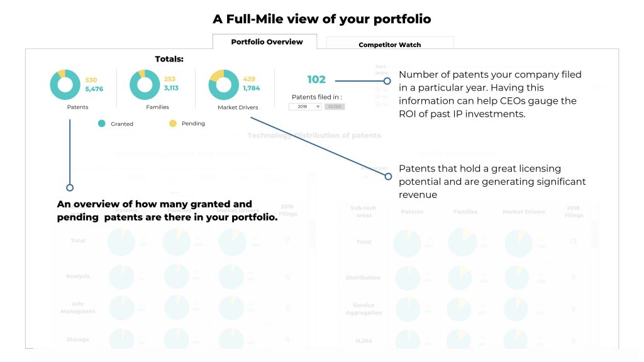The height and width of the screenshot is (362, 644).
Task: Click the 102 patents filed count
Action: 318,80
